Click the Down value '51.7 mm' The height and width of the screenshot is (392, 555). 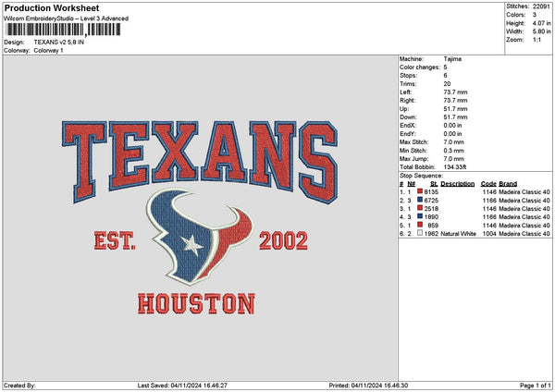455,117
